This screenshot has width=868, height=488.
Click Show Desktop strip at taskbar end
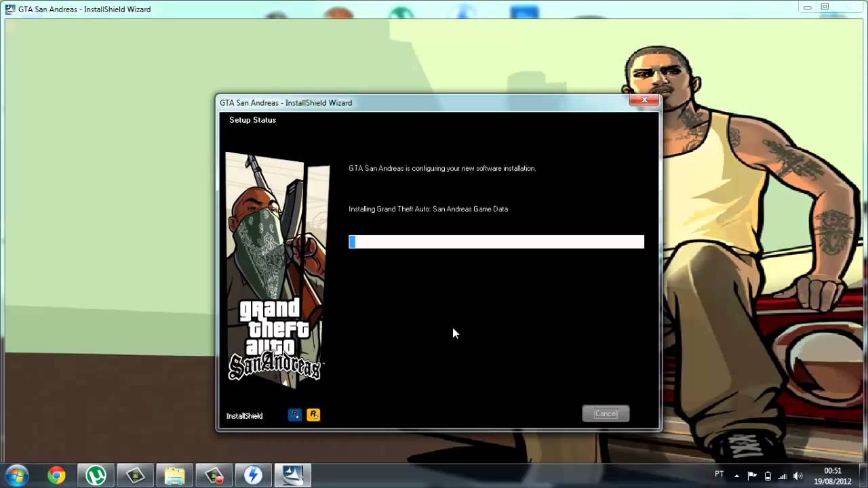click(863, 475)
